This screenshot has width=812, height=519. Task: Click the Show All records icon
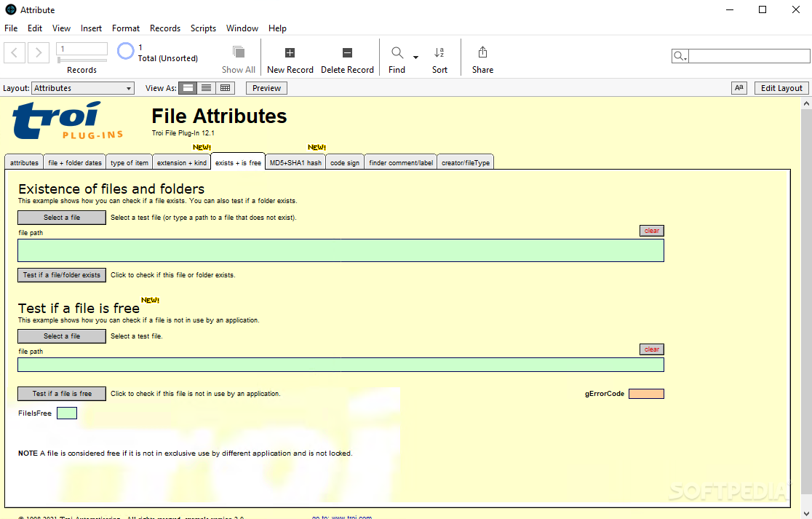[238, 52]
